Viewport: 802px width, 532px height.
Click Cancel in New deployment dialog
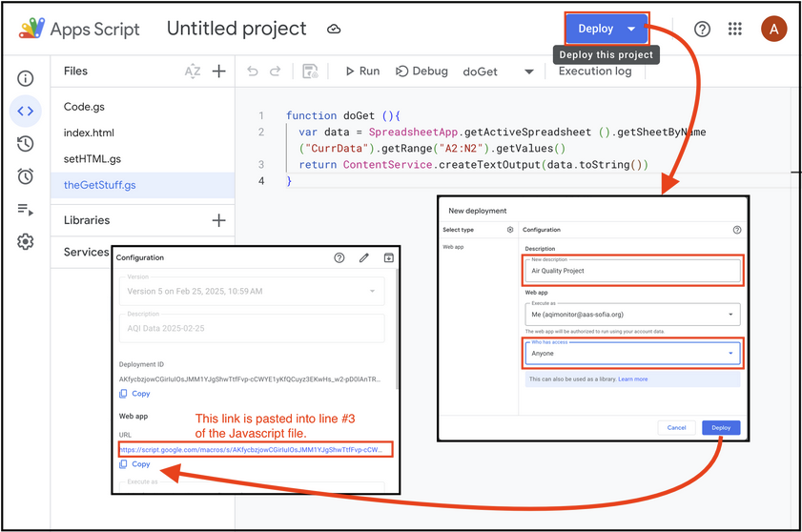[x=677, y=428]
